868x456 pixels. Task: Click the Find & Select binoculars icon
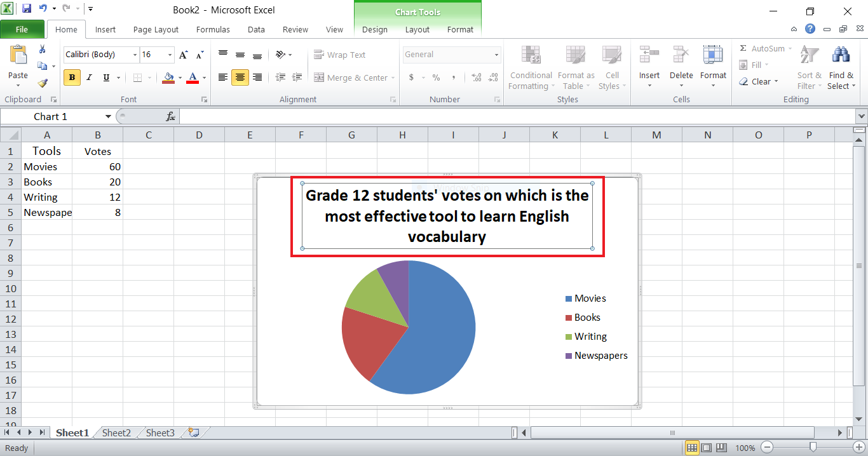click(x=841, y=54)
